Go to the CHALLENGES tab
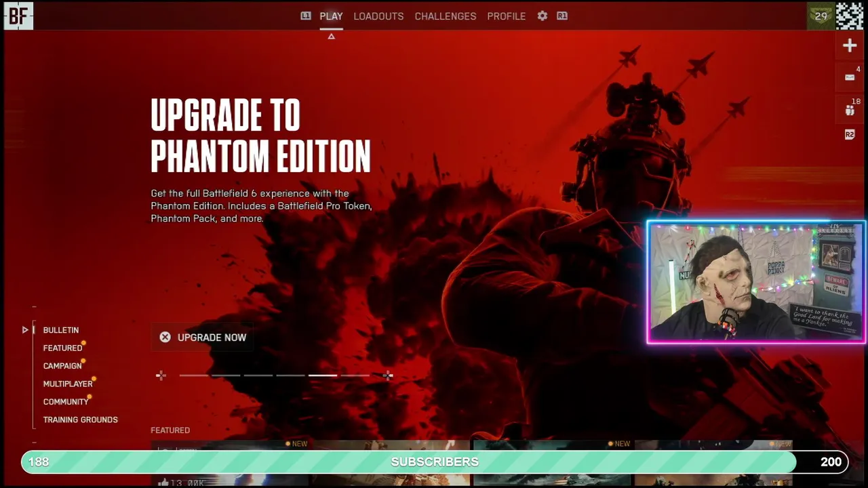This screenshot has height=488, width=868. 446,16
